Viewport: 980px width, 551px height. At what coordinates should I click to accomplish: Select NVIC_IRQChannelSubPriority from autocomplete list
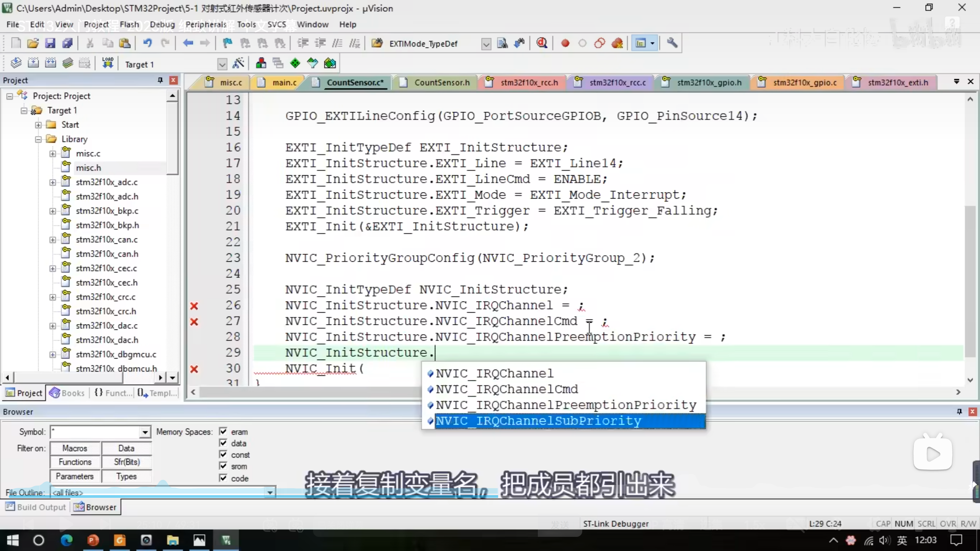538,421
